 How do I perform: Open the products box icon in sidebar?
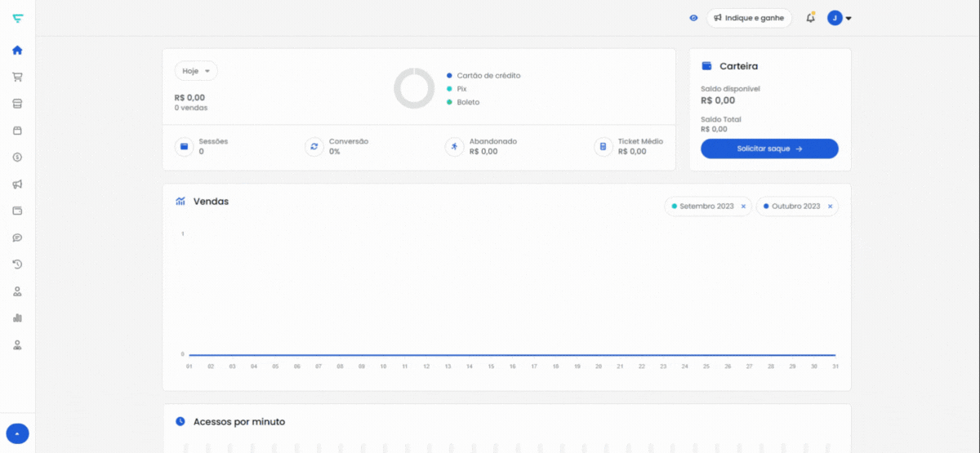[x=17, y=131]
